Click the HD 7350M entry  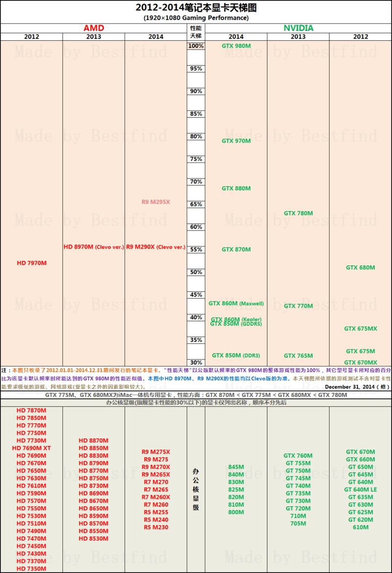(x=31, y=569)
